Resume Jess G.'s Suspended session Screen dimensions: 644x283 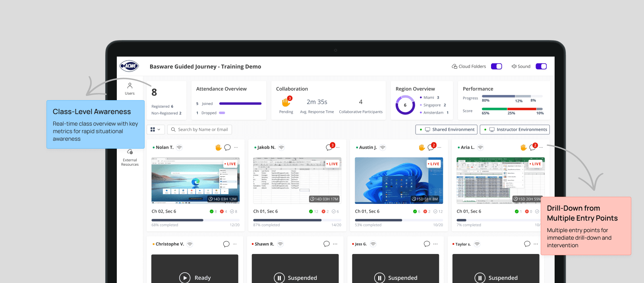click(379, 278)
